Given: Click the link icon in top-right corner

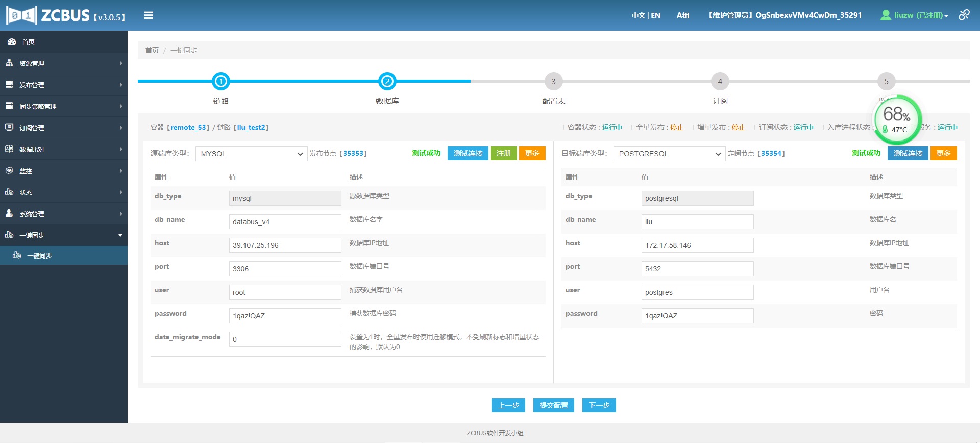Looking at the screenshot, I should click(x=964, y=15).
